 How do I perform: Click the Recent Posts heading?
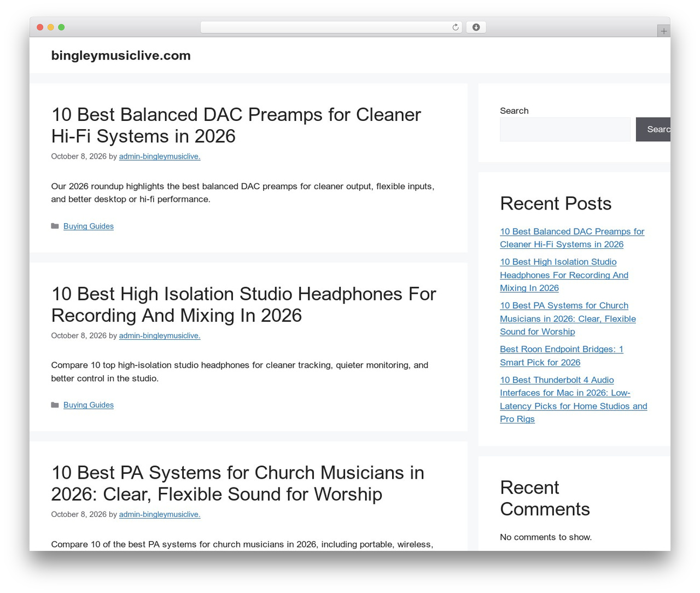click(x=556, y=204)
